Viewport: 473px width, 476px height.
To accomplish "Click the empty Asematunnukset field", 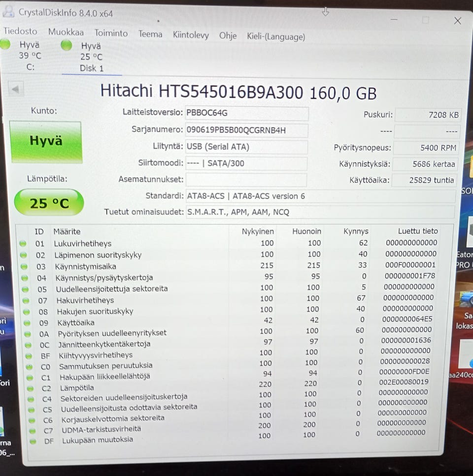I will [246, 180].
